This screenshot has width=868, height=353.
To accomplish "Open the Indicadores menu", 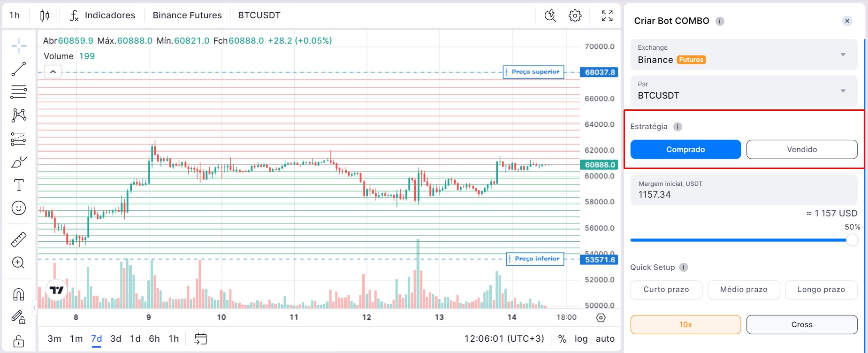I will coord(103,15).
